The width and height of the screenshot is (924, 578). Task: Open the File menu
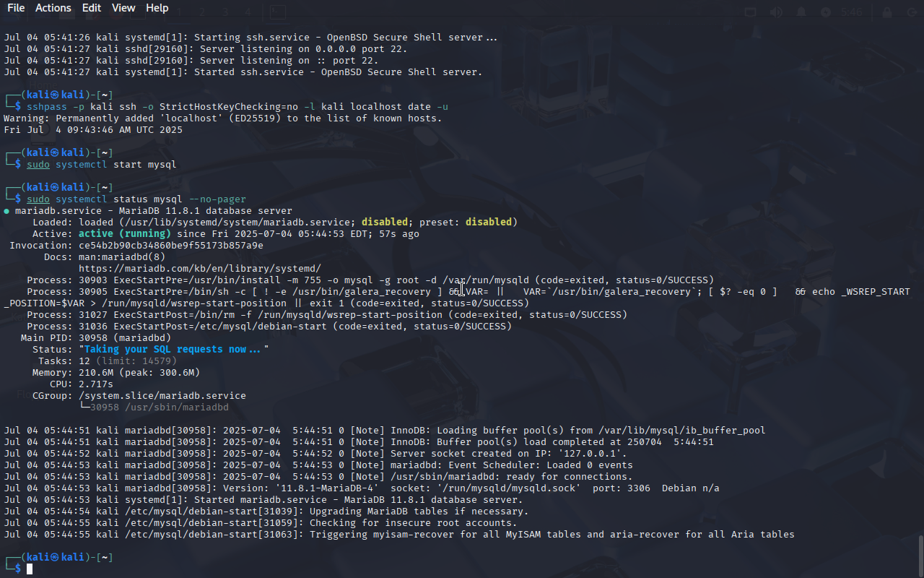(16, 8)
